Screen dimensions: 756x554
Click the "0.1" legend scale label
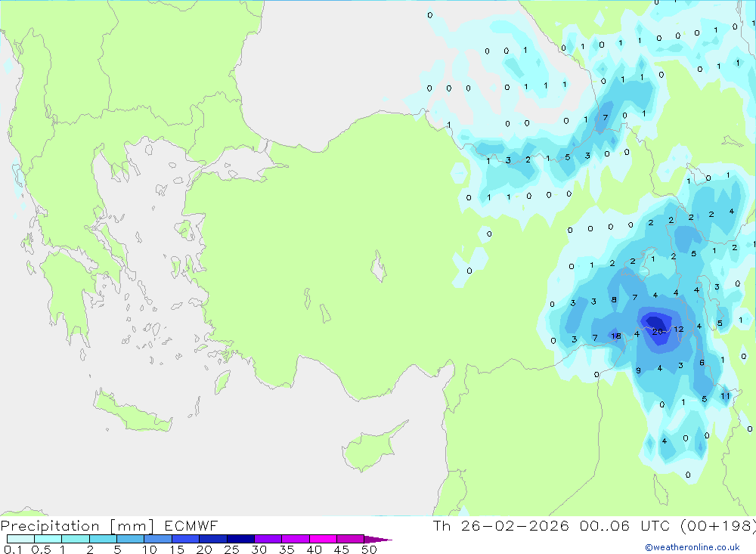(x=13, y=549)
